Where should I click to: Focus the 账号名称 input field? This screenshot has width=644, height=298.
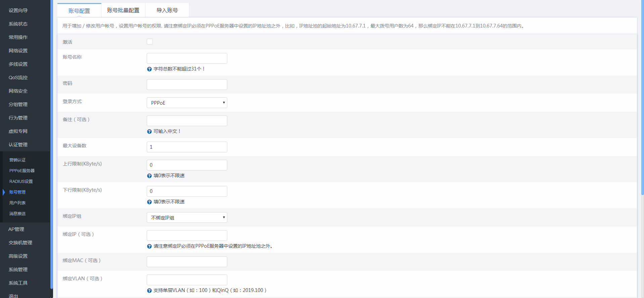[x=187, y=58]
